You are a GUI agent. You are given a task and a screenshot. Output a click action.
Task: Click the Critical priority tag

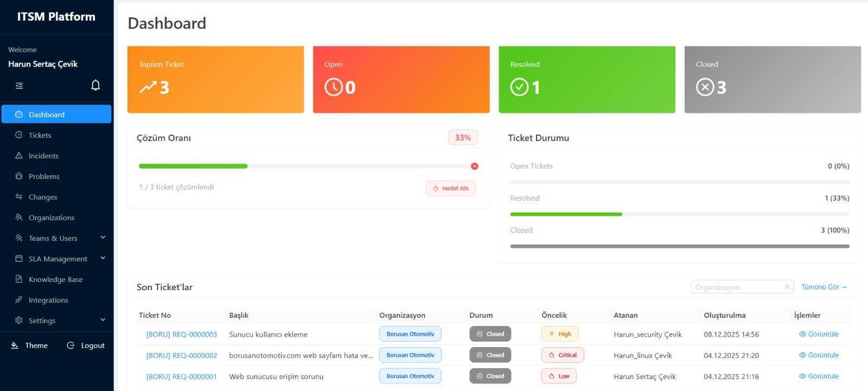563,355
